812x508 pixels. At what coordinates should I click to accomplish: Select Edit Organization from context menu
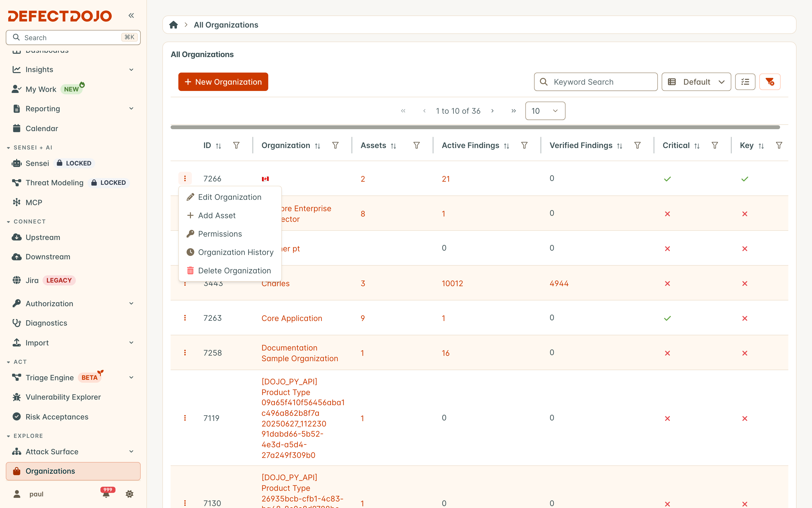pyautogui.click(x=230, y=197)
